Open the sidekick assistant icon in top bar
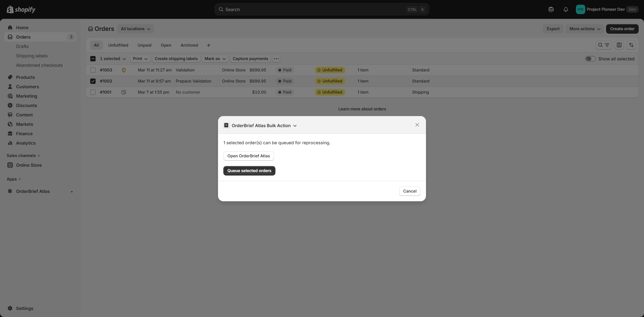The height and width of the screenshot is (317, 644). (x=551, y=9)
